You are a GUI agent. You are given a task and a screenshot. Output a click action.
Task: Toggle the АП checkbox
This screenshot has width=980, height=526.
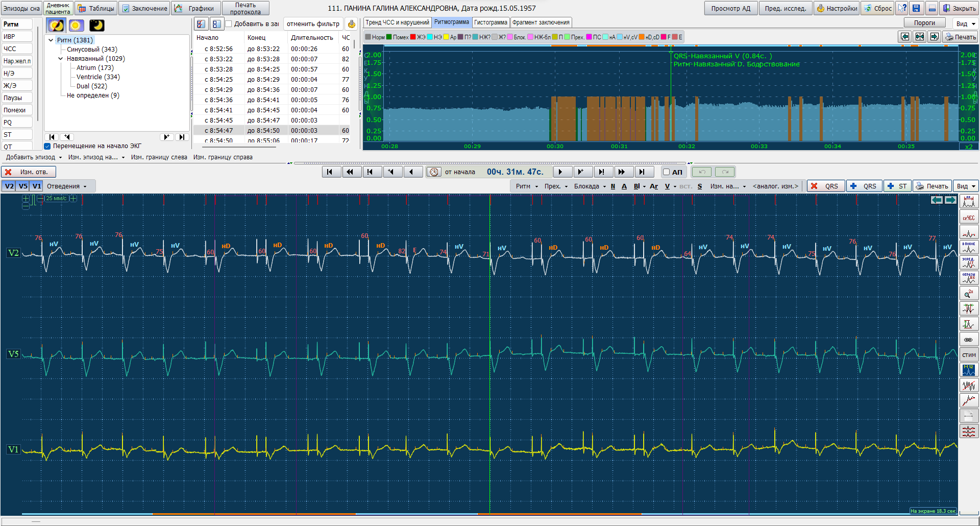click(666, 172)
